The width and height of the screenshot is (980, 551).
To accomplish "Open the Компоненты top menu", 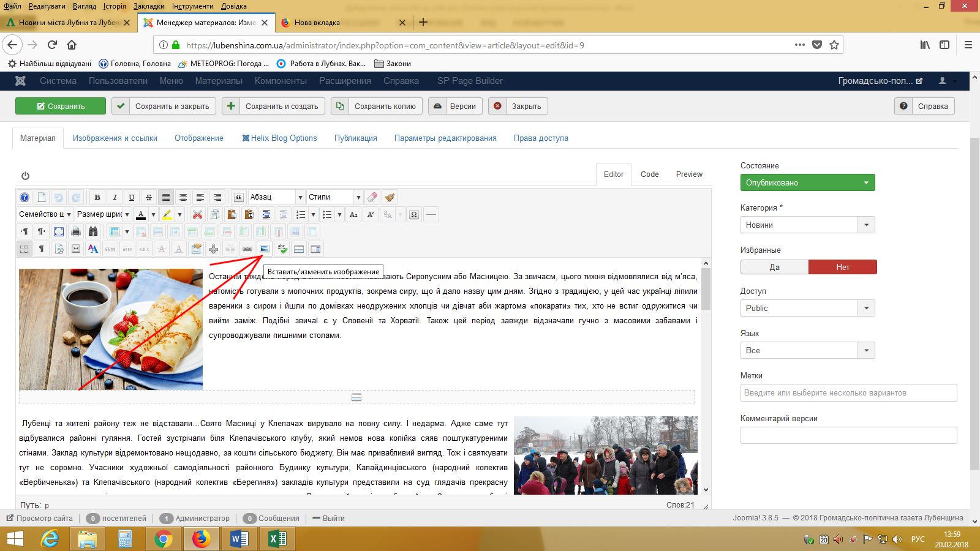I will (281, 81).
